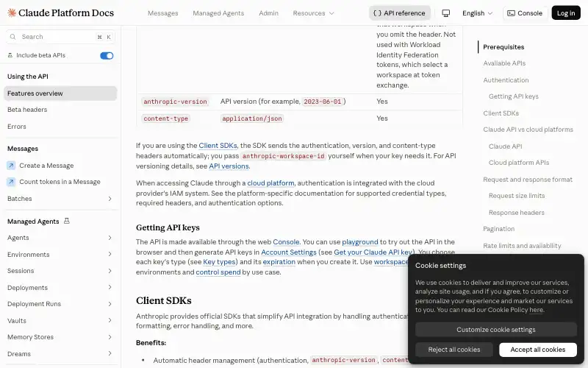Click the content-type header table cell
Screen dimensions: 588x368
[166, 118]
